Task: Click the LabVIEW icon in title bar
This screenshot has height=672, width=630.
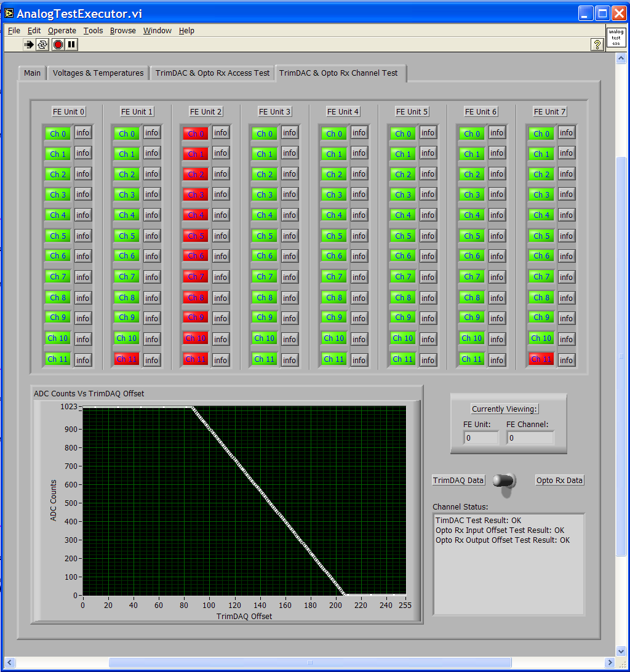Action: point(9,13)
